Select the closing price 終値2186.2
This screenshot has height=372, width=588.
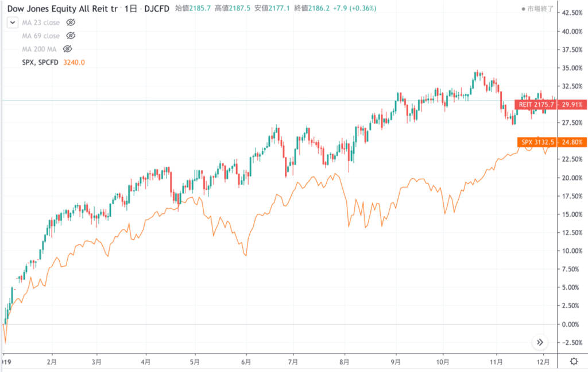point(312,8)
